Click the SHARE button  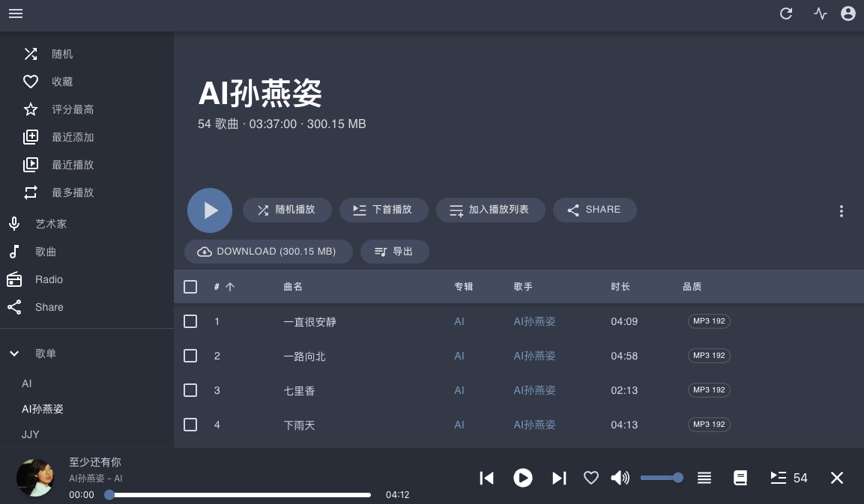coord(594,210)
